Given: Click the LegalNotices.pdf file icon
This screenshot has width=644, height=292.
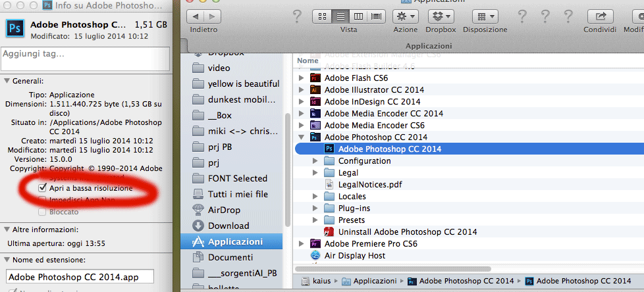Looking at the screenshot, I should click(x=329, y=185).
